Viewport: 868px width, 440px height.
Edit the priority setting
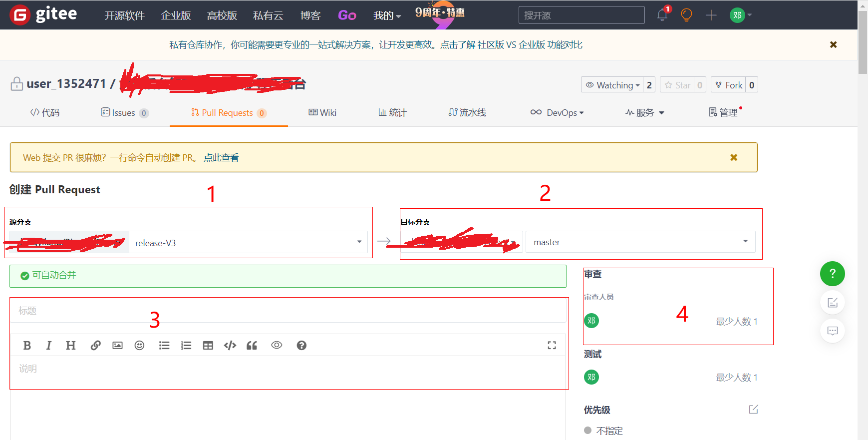pyautogui.click(x=754, y=410)
